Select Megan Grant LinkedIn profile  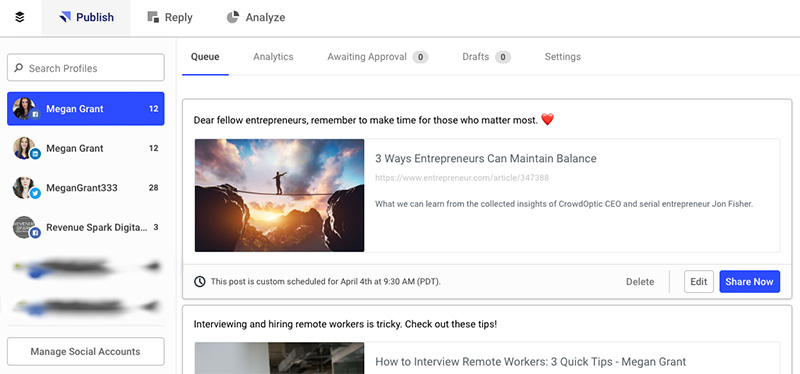pyautogui.click(x=86, y=148)
